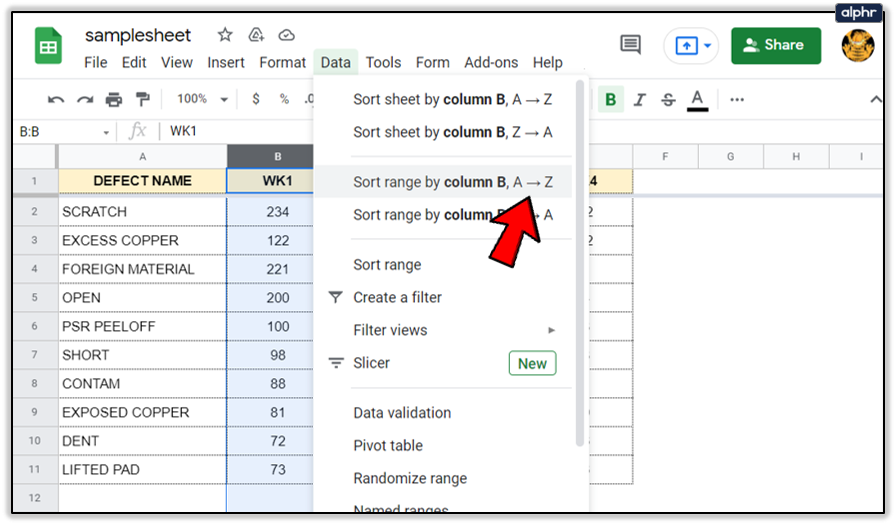
Task: Click the Google Sheets home logo
Action: (x=49, y=46)
